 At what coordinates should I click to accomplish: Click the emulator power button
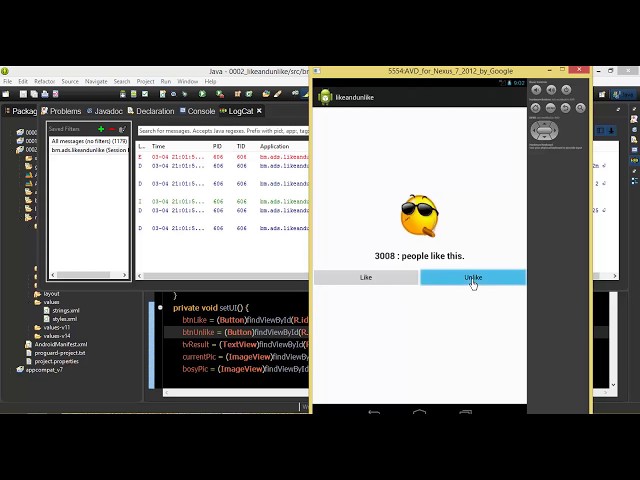[x=566, y=90]
